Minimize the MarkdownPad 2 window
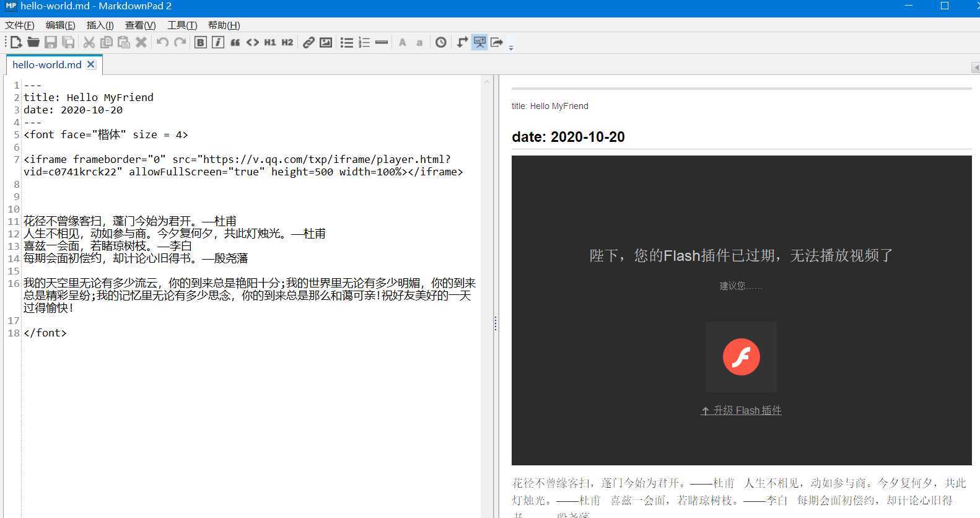This screenshot has height=518, width=980. point(909,6)
